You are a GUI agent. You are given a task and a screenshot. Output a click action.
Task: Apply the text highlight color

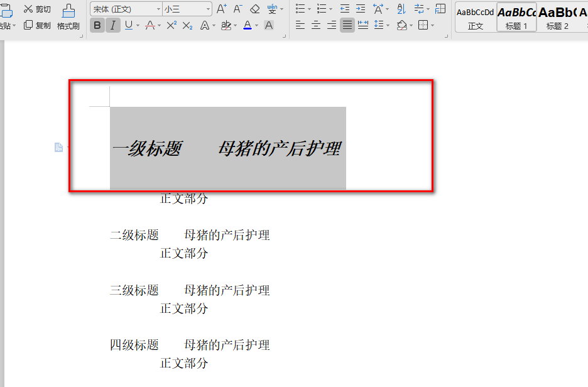[x=226, y=26]
